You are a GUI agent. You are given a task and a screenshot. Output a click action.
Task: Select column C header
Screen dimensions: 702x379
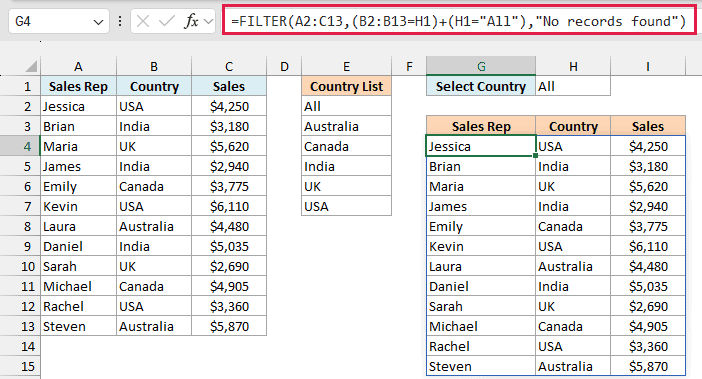229,67
